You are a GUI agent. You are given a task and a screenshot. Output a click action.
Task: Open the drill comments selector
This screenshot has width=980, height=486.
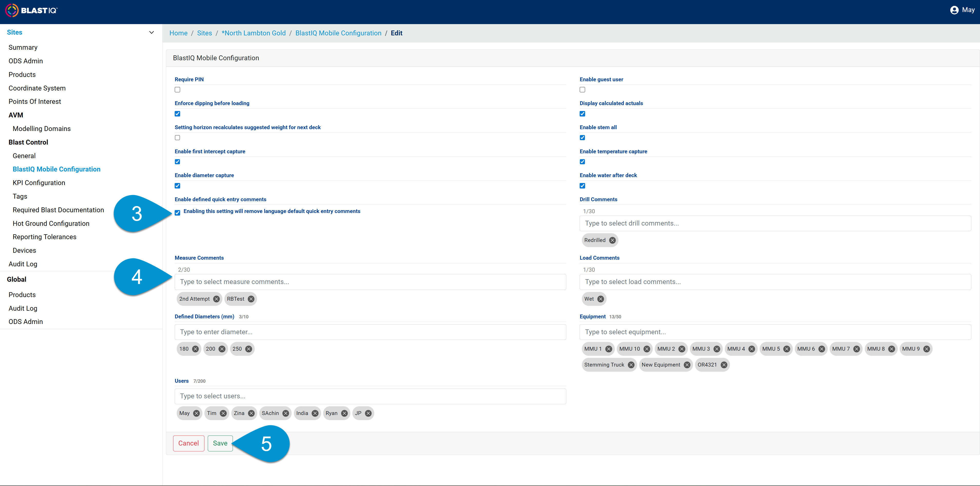(x=775, y=224)
